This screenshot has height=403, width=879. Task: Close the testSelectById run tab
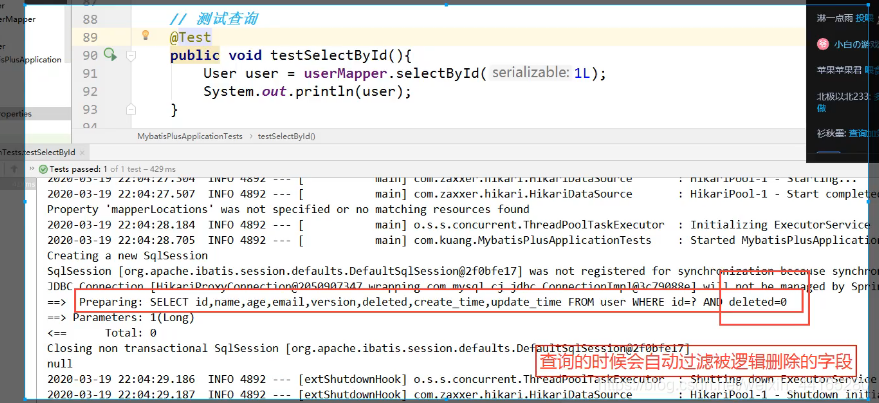[x=81, y=152]
